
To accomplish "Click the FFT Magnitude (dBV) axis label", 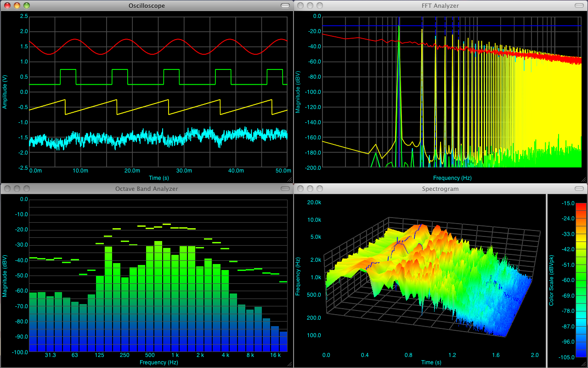I will click(298, 92).
